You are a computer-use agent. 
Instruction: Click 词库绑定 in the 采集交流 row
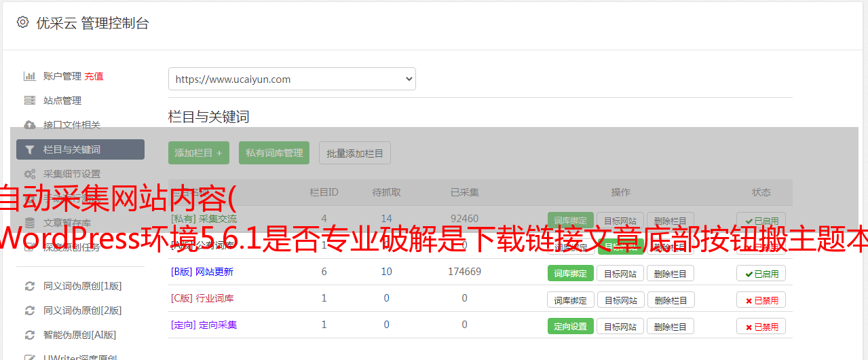click(x=570, y=221)
